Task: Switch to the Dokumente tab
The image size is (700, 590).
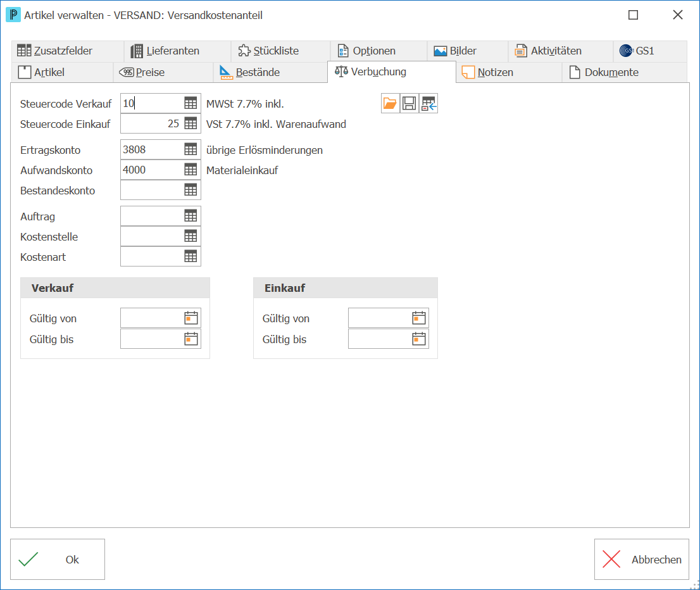Action: pos(624,72)
